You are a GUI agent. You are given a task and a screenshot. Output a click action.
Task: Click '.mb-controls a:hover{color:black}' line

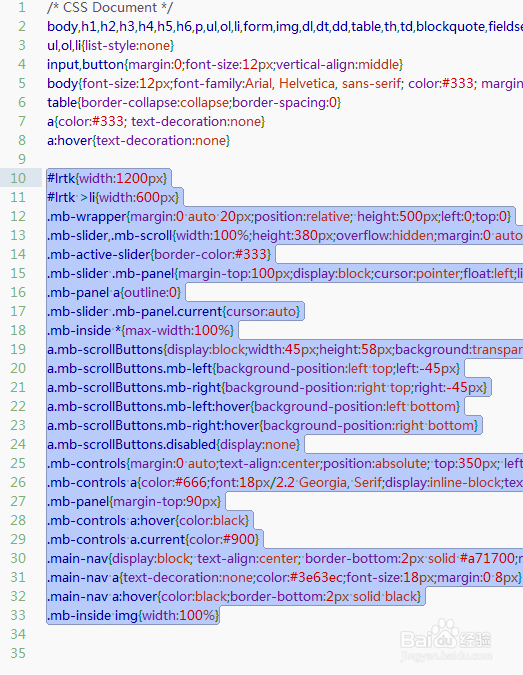pos(148,520)
